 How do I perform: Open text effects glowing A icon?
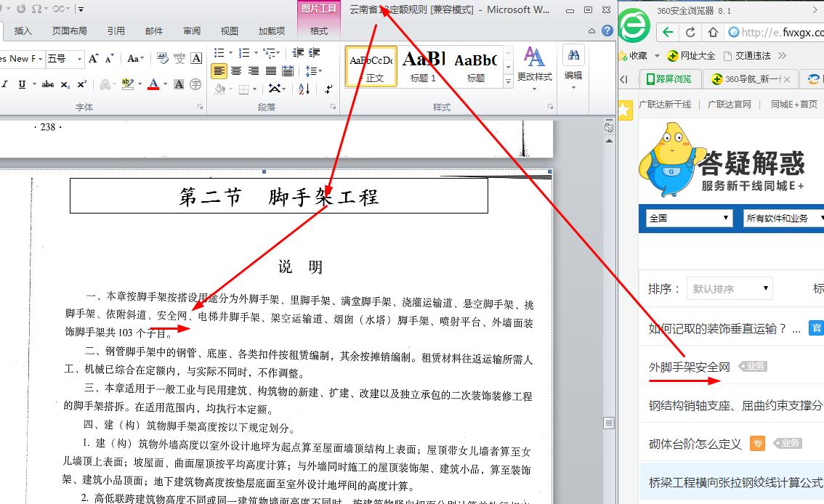[x=105, y=84]
